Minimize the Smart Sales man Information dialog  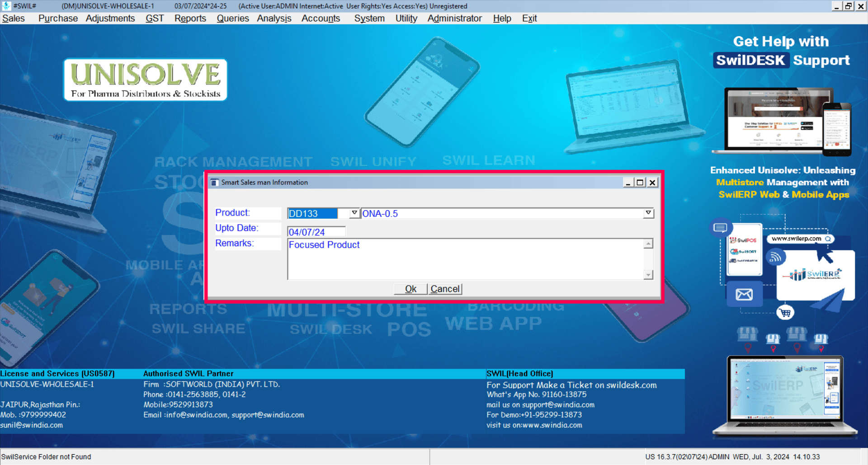click(x=628, y=183)
